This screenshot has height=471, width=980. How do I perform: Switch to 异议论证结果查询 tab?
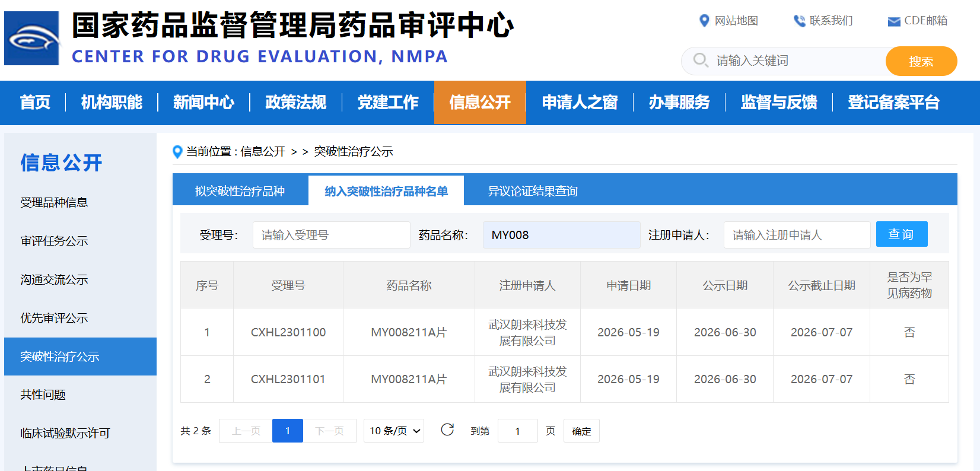[533, 191]
